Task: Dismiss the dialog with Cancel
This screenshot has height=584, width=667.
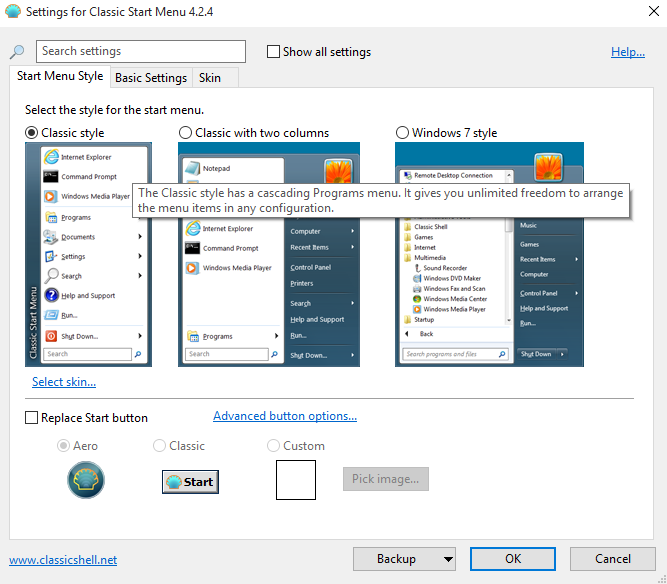Action: (x=613, y=559)
